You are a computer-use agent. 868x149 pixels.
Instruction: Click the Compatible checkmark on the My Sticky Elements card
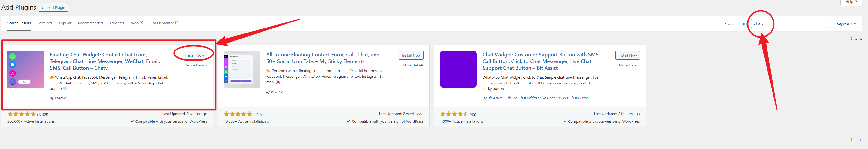pos(348,122)
